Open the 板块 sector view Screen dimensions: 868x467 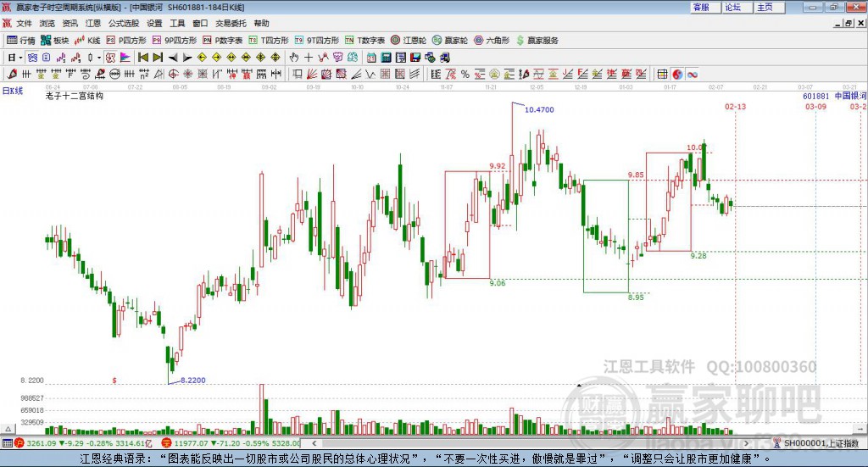tap(54, 41)
